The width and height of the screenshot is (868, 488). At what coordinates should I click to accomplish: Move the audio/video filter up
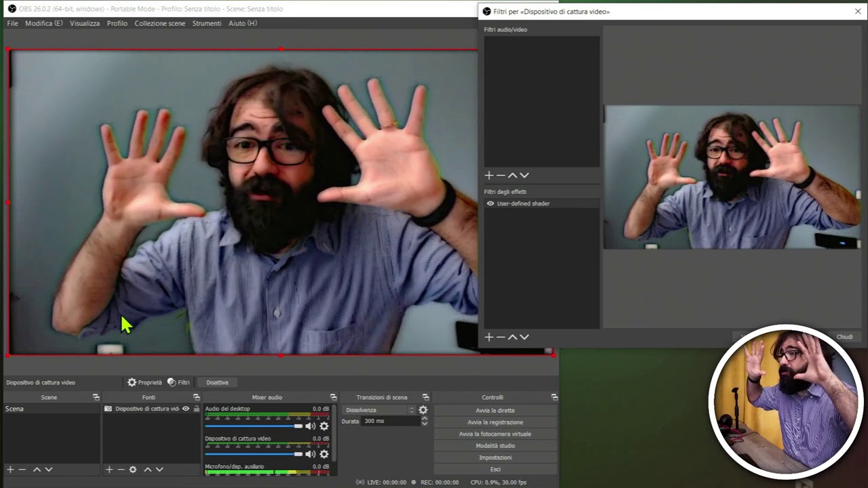point(513,175)
